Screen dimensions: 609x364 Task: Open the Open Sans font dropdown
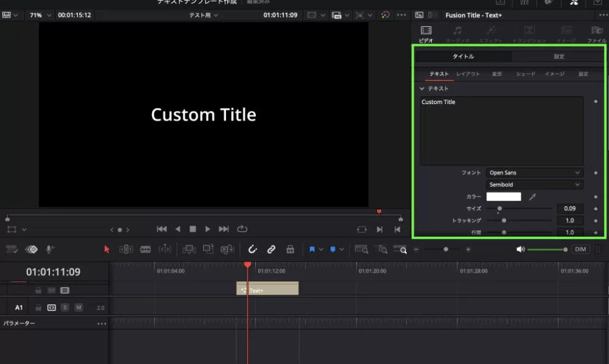pos(534,173)
